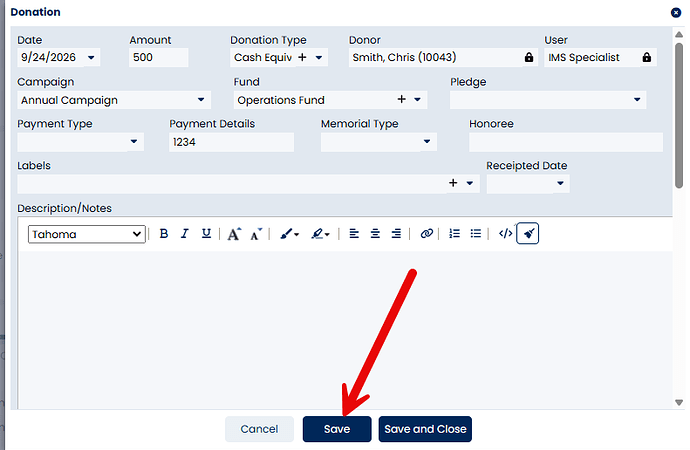Close the Donation dialog with X
The image size is (690, 450).
tap(676, 13)
